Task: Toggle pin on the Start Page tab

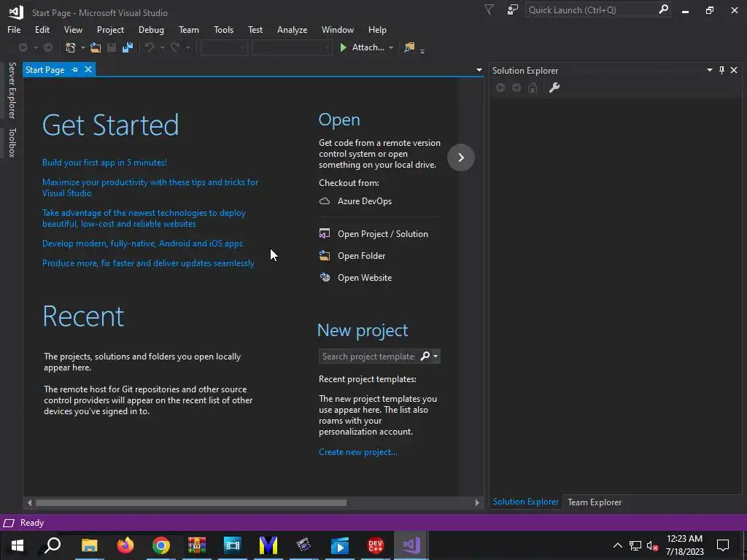Action: 75,69
